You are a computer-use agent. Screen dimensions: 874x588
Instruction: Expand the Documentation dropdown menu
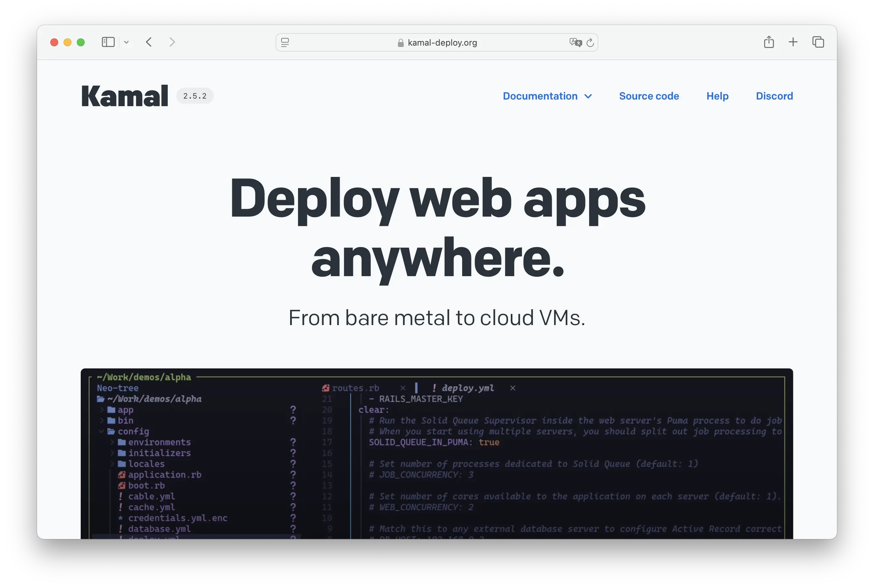547,96
